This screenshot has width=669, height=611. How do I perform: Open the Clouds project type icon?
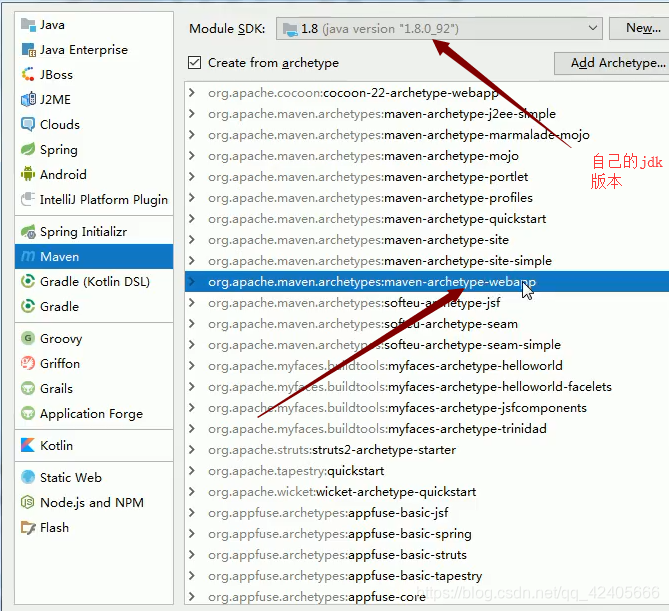click(28, 125)
